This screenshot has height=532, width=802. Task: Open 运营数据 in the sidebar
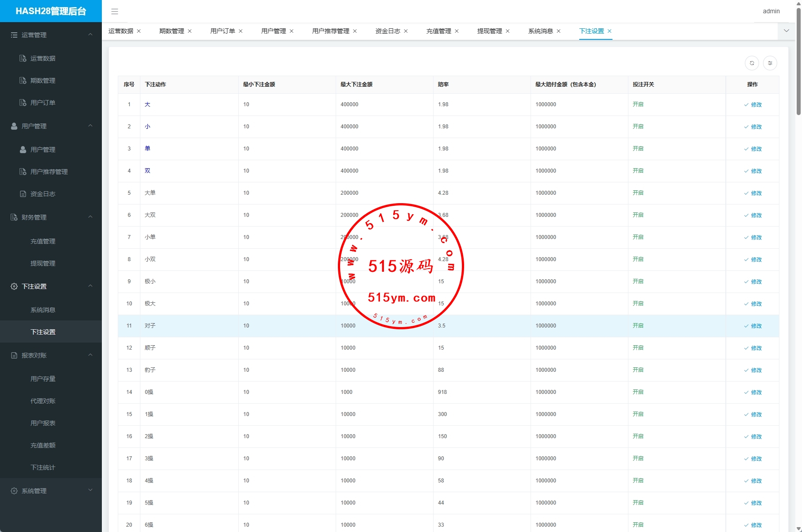pos(43,58)
